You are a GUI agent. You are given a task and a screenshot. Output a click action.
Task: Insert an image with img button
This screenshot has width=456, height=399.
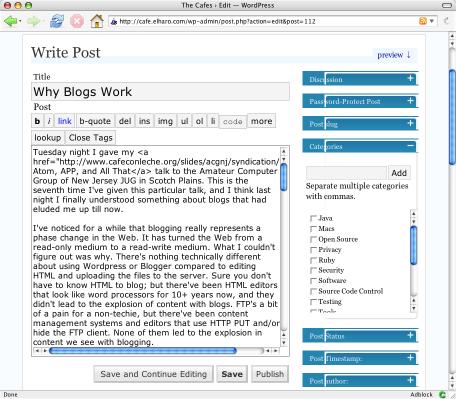tap(165, 121)
